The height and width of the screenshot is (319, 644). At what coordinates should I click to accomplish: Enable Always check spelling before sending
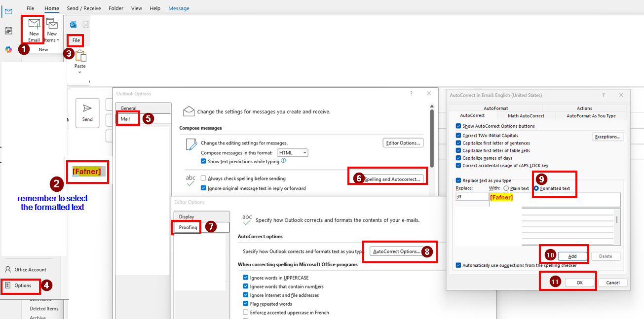coord(203,178)
